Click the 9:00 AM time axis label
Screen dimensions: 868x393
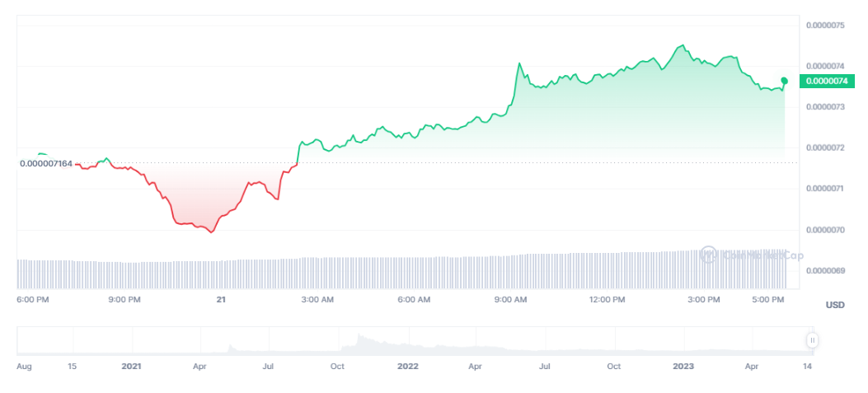[510, 300]
